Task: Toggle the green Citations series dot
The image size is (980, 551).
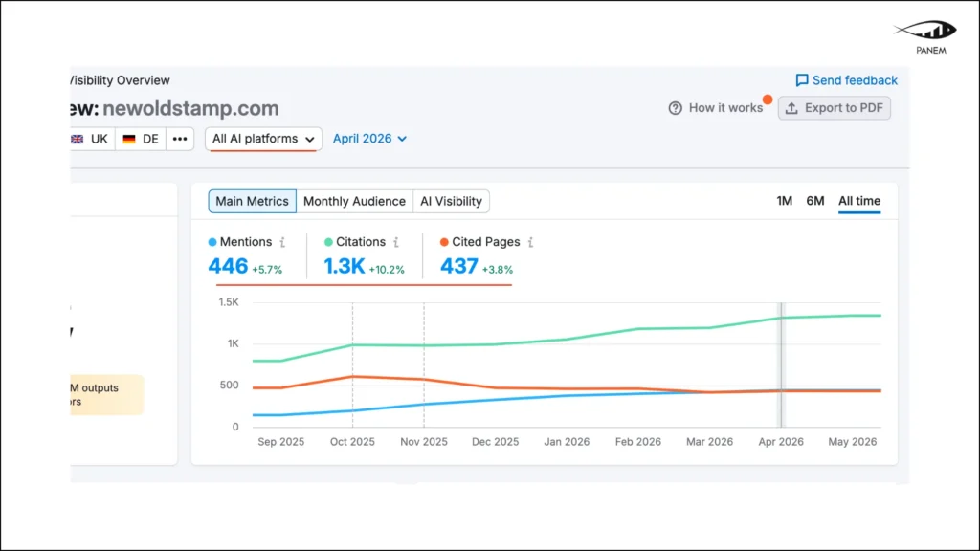Action: click(328, 242)
